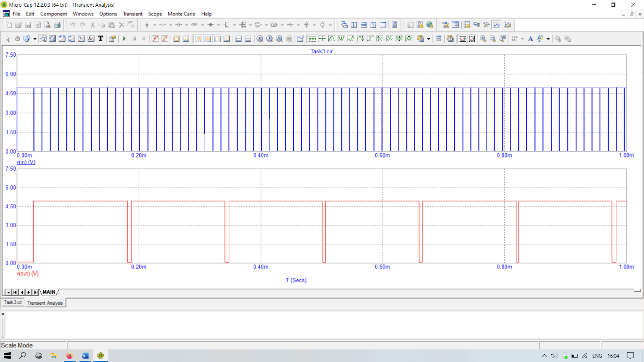Open Microsoft Word from the taskbar
Screen dimensions: 644x362
click(85, 356)
